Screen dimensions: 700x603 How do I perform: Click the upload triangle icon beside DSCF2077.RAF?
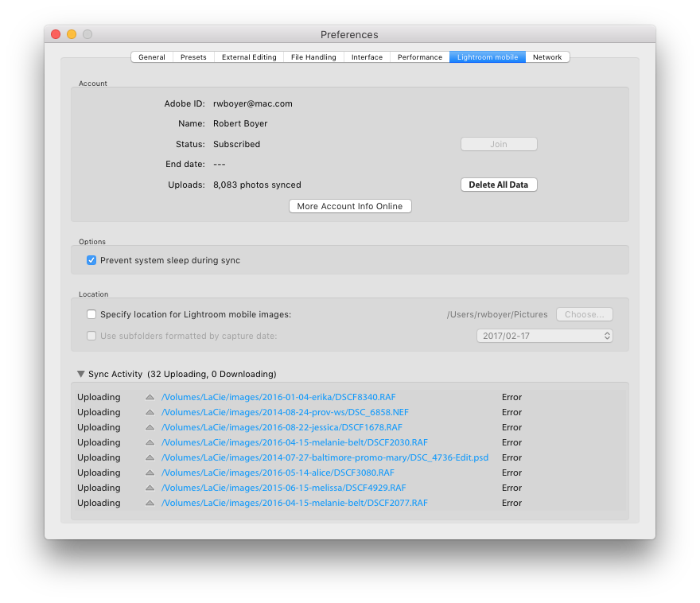click(x=150, y=503)
